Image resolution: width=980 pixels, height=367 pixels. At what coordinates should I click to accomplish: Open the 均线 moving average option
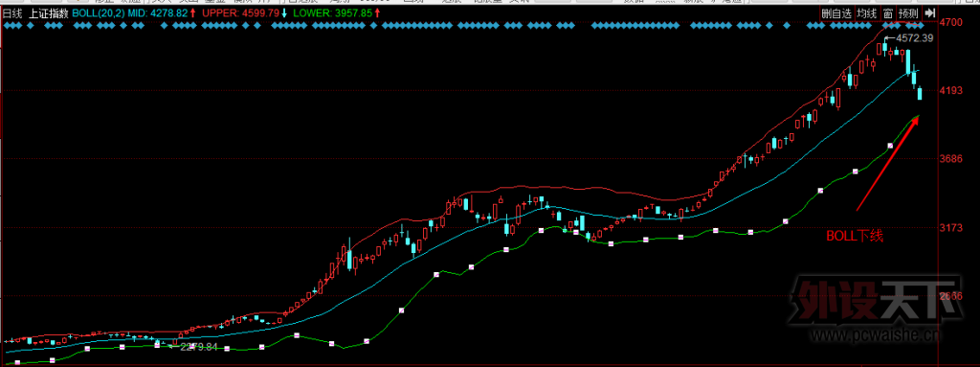(866, 13)
